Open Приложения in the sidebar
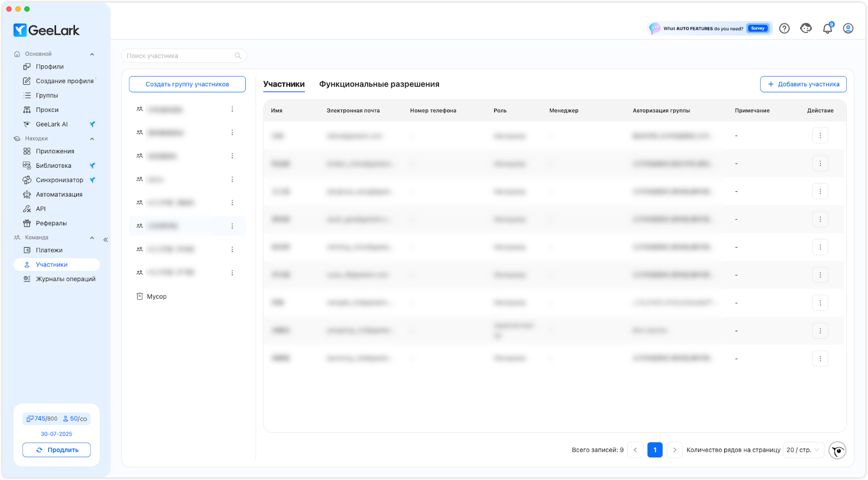Screen dimensions: 868x480 click(x=55, y=151)
